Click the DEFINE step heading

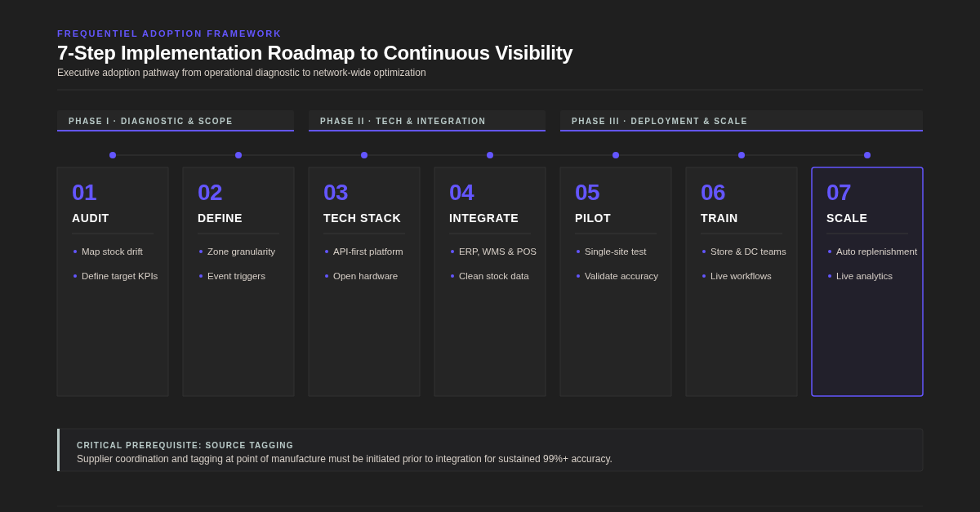(x=220, y=218)
